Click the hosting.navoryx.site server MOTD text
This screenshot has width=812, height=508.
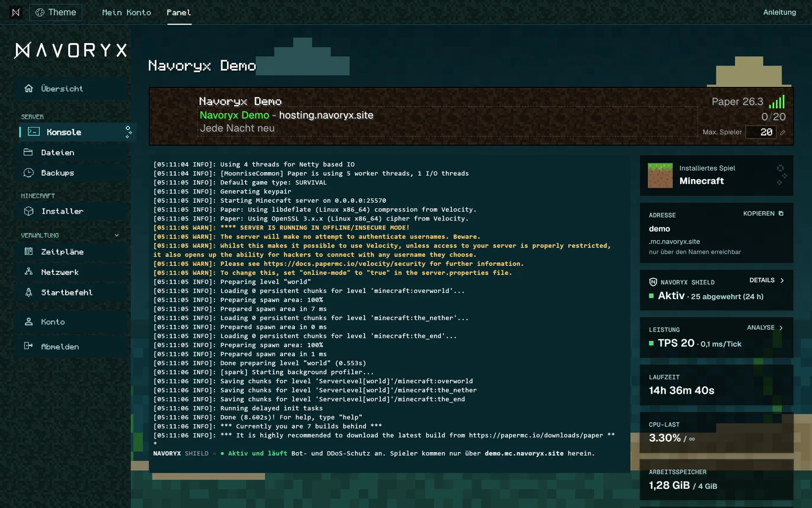point(326,115)
